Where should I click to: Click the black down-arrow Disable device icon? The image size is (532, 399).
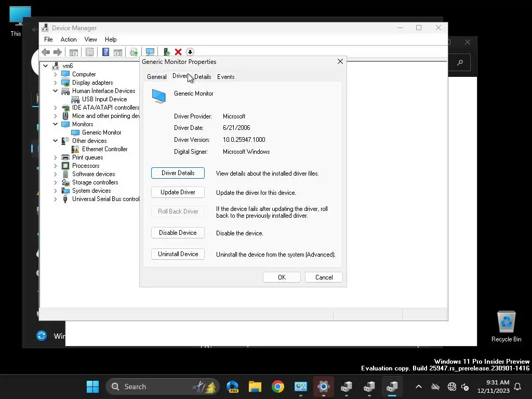(x=190, y=52)
